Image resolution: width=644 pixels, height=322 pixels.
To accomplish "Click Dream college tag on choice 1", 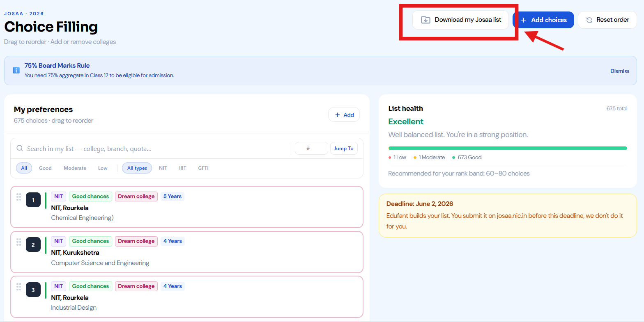I will tap(136, 196).
